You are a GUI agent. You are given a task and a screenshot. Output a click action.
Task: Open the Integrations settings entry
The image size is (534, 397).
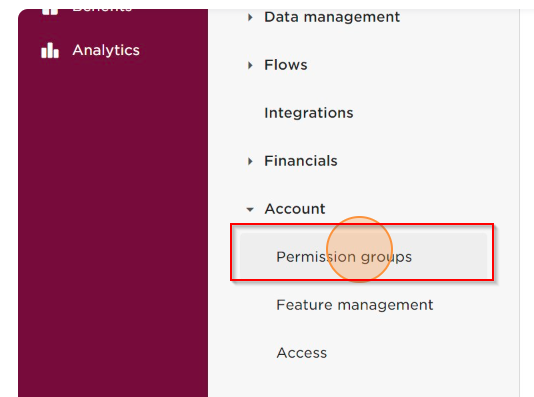[x=309, y=113]
